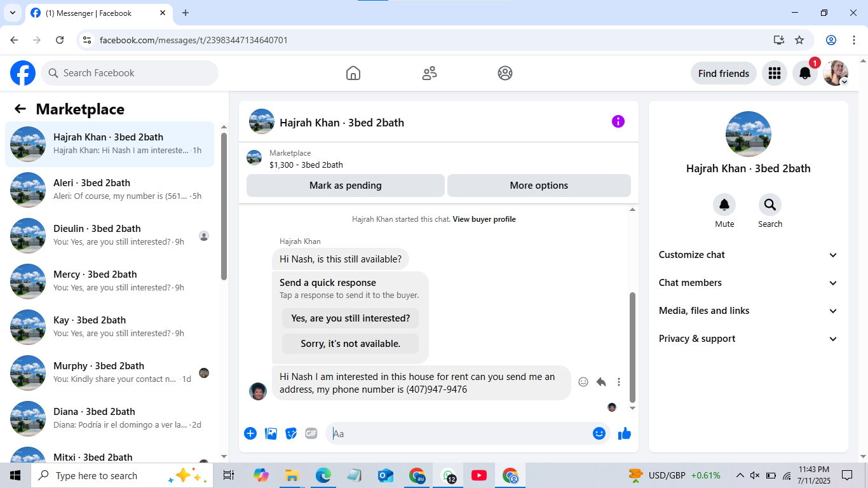Click the browser address bar URL
The image size is (868, 488).
click(x=194, y=40)
